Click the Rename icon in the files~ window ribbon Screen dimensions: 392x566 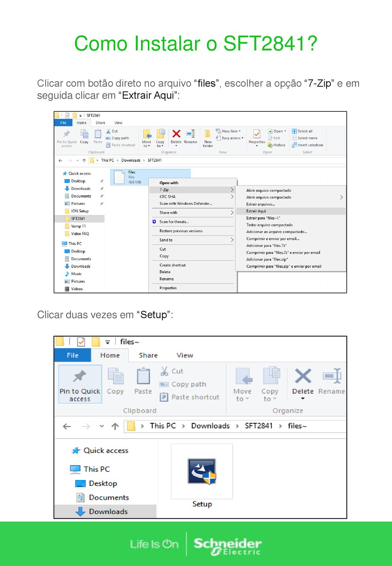pyautogui.click(x=332, y=376)
